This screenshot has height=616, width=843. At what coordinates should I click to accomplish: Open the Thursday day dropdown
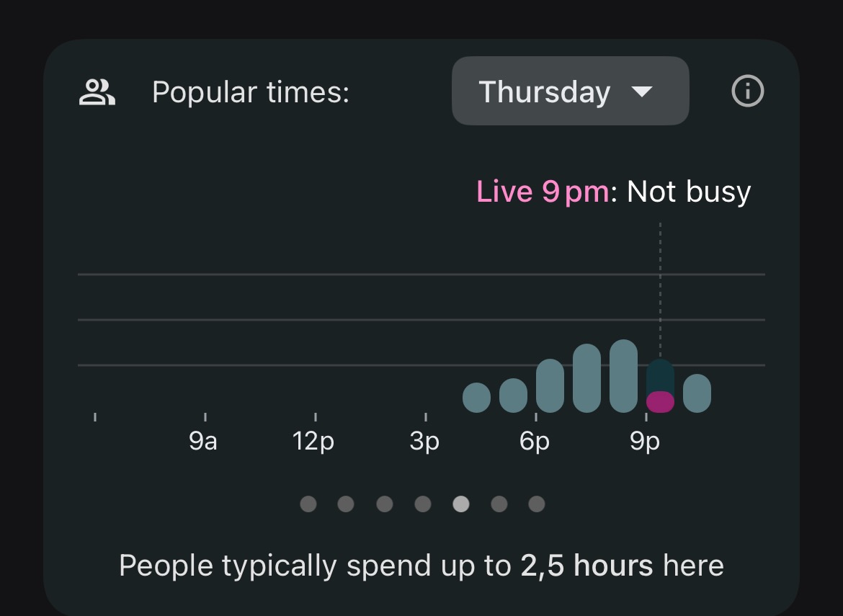click(570, 91)
